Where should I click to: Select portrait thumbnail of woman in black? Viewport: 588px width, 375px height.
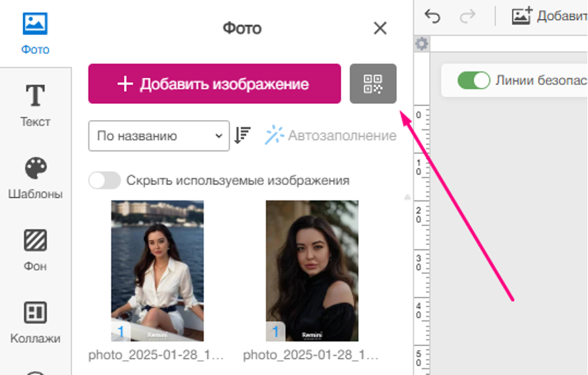coord(312,270)
